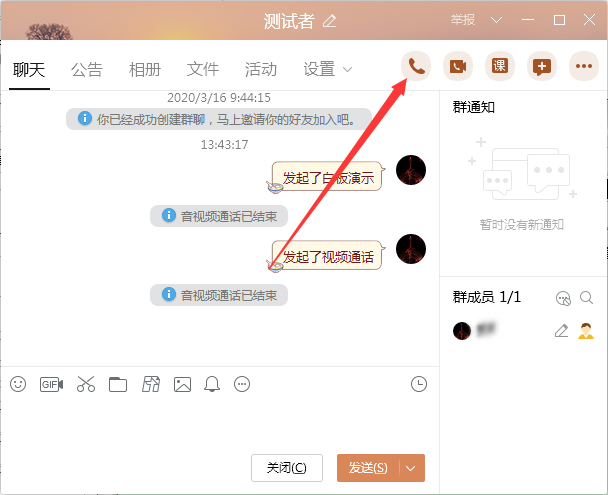Click the group title 测试者
Image resolution: width=608 pixels, height=495 pixels.
289,21
